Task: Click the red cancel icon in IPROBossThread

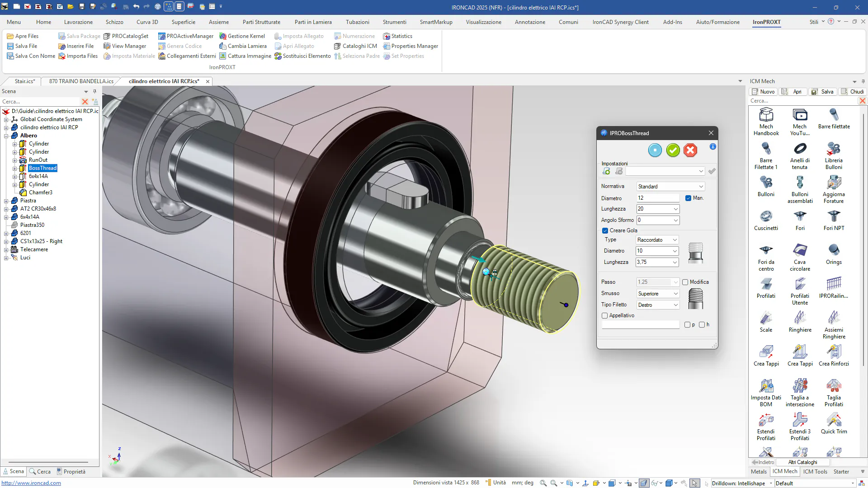Action: [690, 150]
